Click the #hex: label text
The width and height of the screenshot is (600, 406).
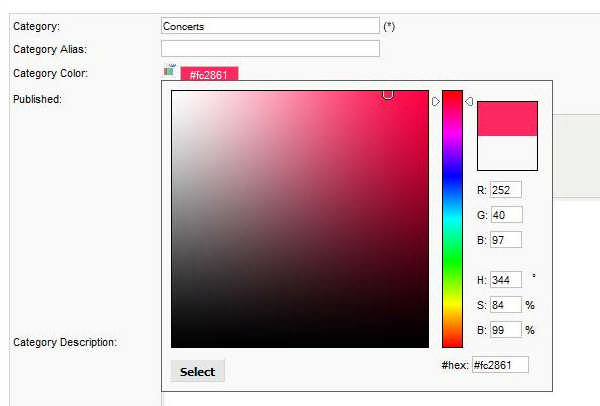point(455,365)
